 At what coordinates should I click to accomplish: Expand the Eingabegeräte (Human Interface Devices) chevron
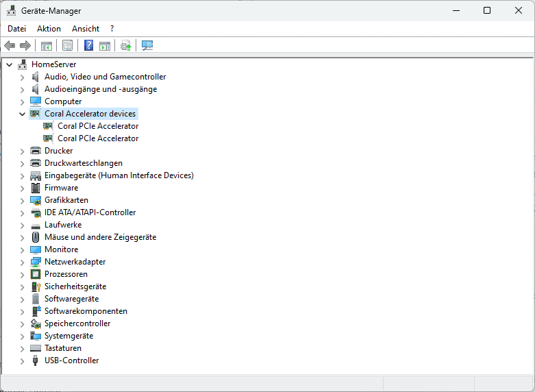(x=23, y=176)
